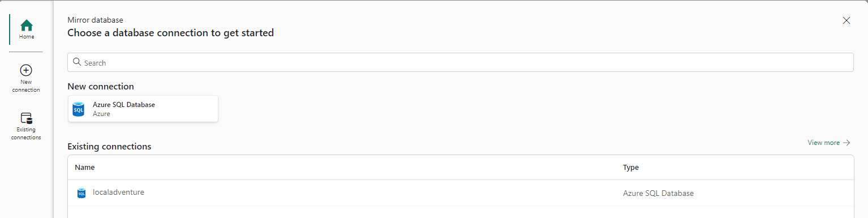Image resolution: width=868 pixels, height=218 pixels.
Task: Switch to the Home sidebar label
Action: pos(27,37)
